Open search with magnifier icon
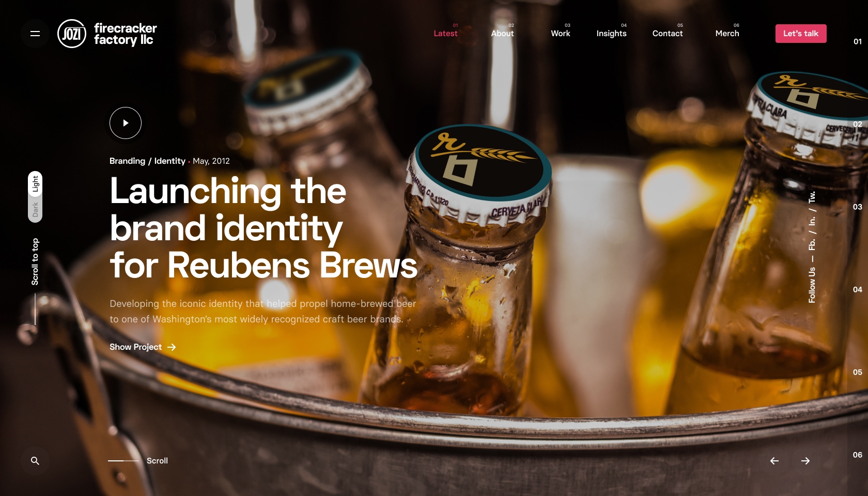The width and height of the screenshot is (868, 496). click(35, 461)
